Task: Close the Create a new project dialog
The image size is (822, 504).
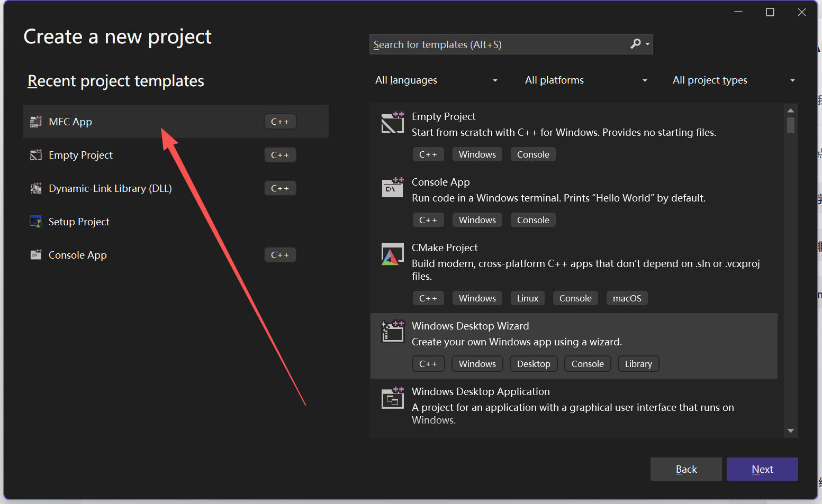Action: point(802,12)
